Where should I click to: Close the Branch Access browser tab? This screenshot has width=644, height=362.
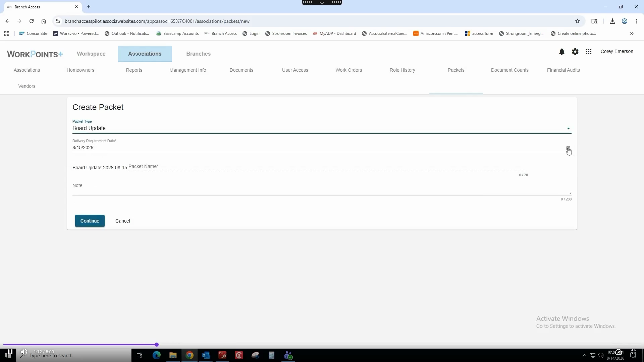(76, 7)
